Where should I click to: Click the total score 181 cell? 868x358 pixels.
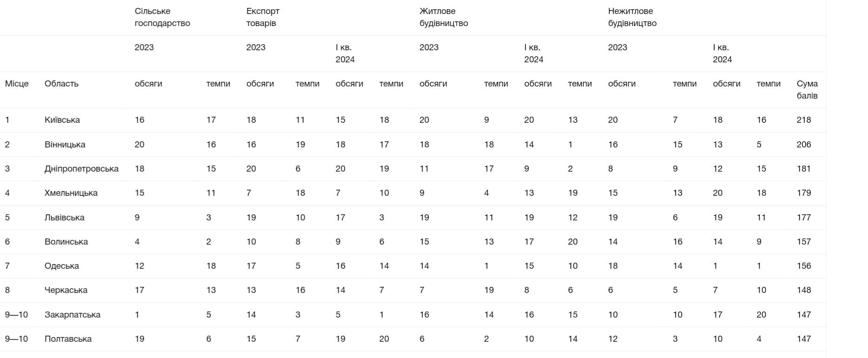[803, 169]
